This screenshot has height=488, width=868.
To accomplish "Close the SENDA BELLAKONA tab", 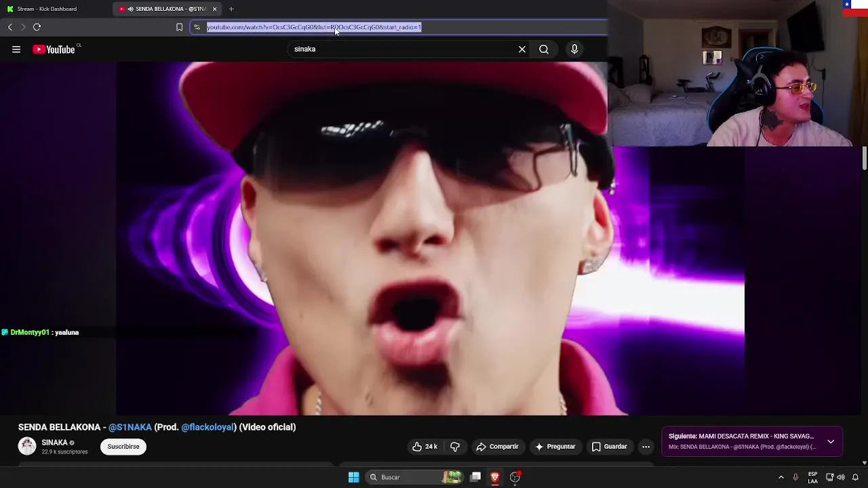I will [215, 9].
